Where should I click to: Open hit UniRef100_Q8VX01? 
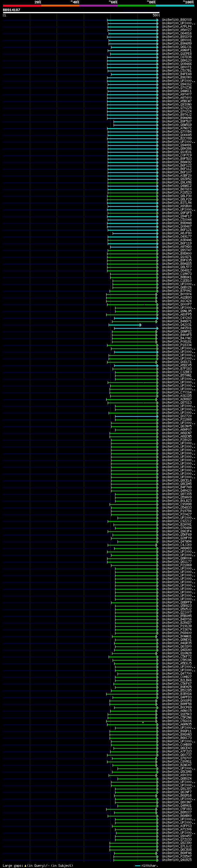[x=176, y=40]
